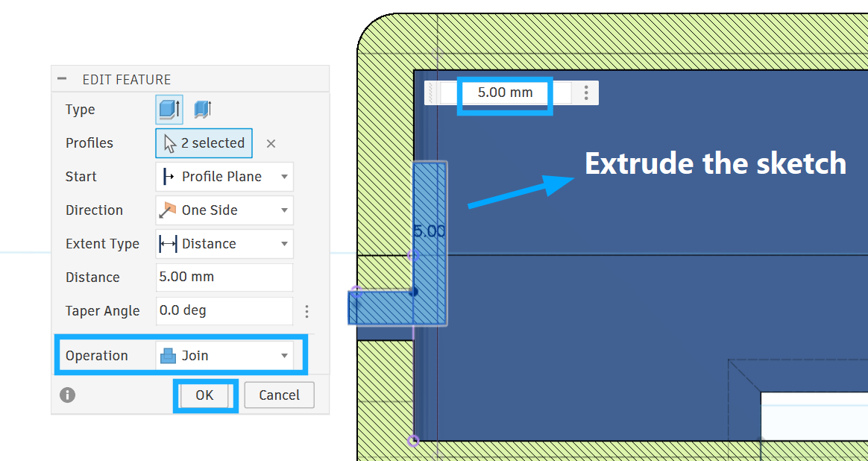Open the Start Profile Plane dropdown
Image resolution: width=868 pixels, height=461 pixels.
pos(224,177)
